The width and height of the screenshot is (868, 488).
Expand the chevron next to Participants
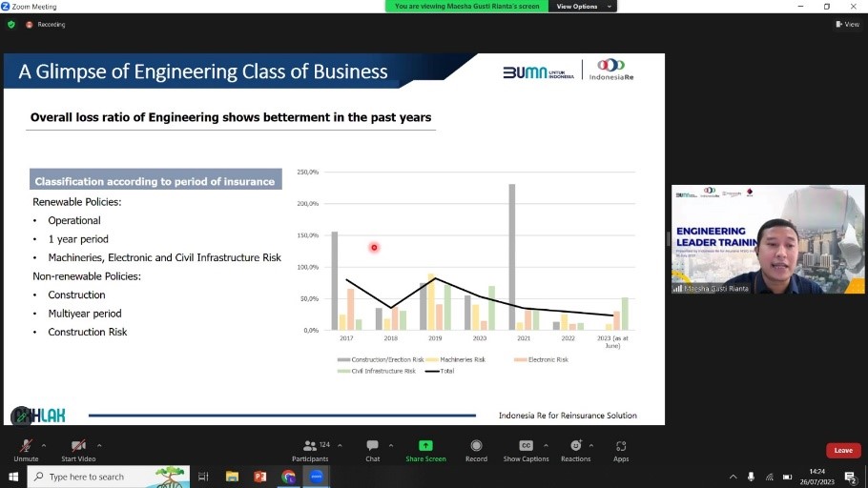(340, 445)
